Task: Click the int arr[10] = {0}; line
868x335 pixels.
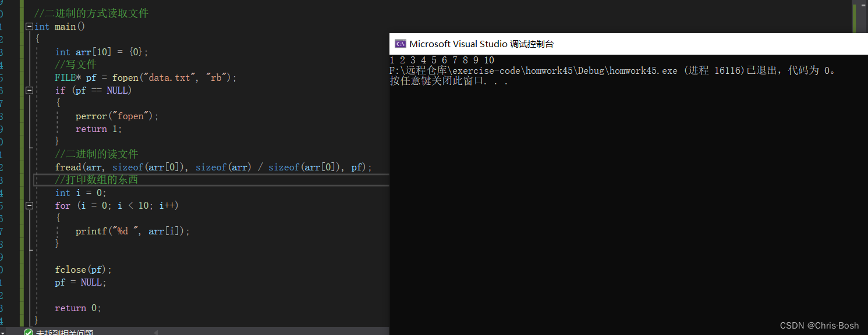Action: coord(102,52)
